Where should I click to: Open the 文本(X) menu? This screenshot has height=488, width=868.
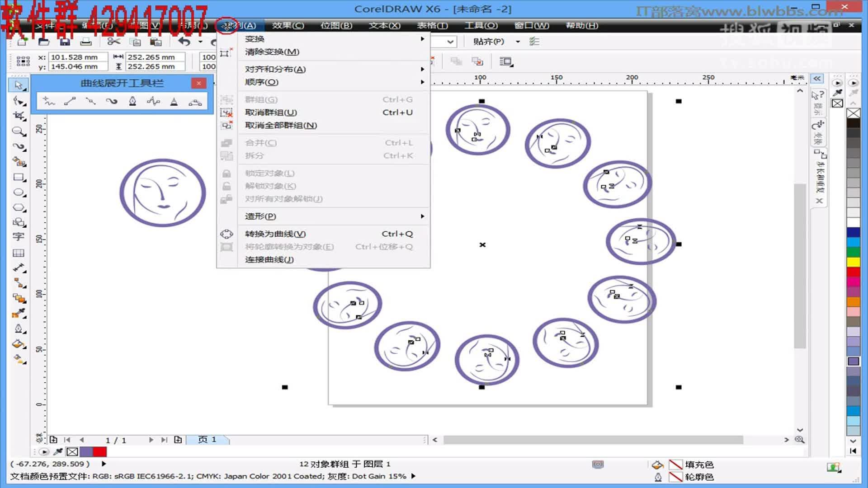pos(384,26)
